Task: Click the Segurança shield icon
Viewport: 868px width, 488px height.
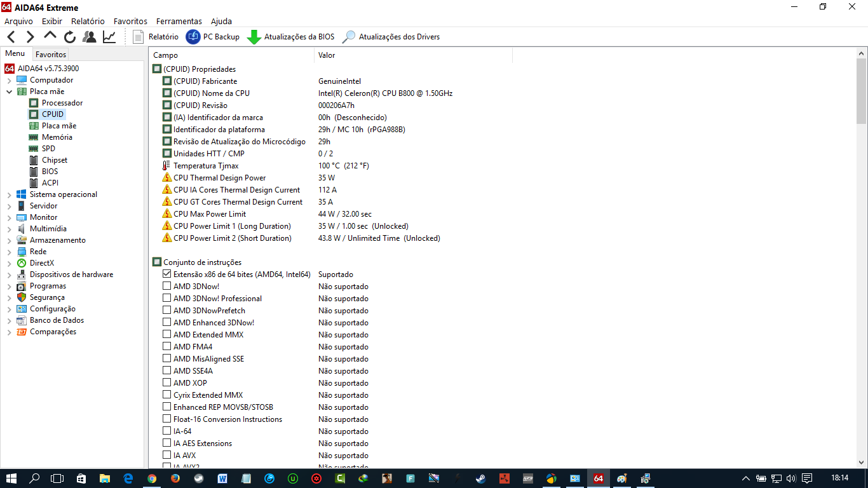Action: click(22, 297)
